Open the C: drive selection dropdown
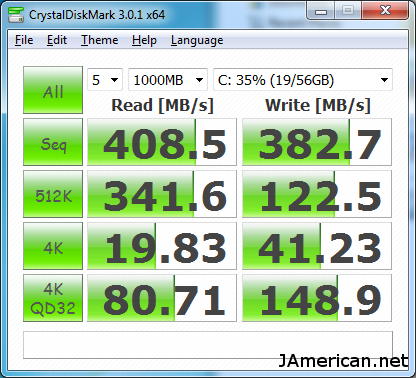416x378 pixels. point(303,80)
